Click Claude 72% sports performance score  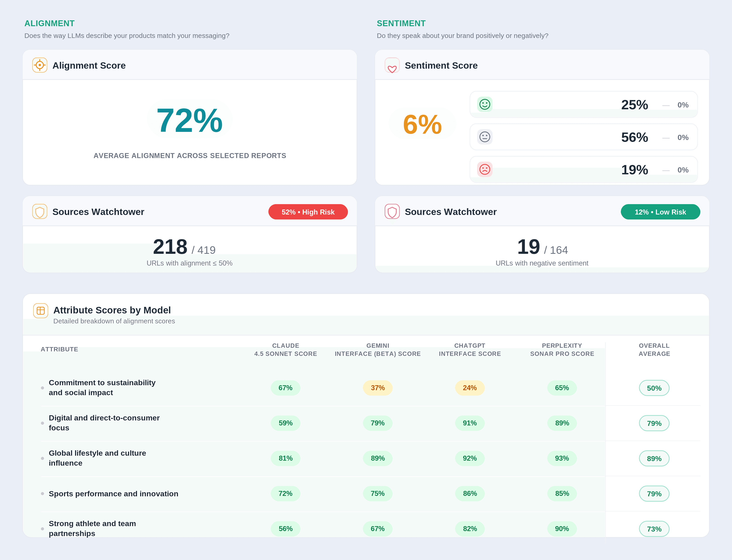coord(286,494)
